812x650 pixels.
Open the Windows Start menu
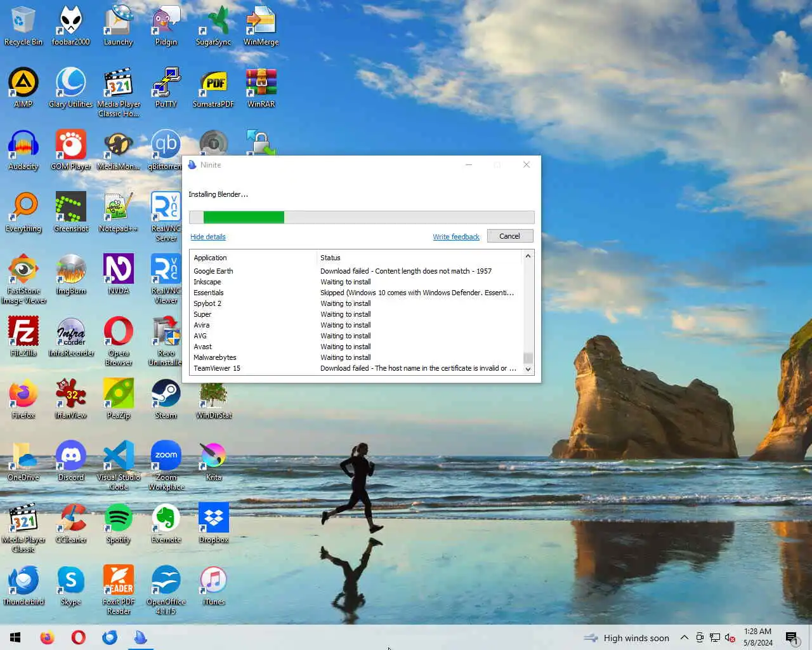pyautogui.click(x=15, y=637)
